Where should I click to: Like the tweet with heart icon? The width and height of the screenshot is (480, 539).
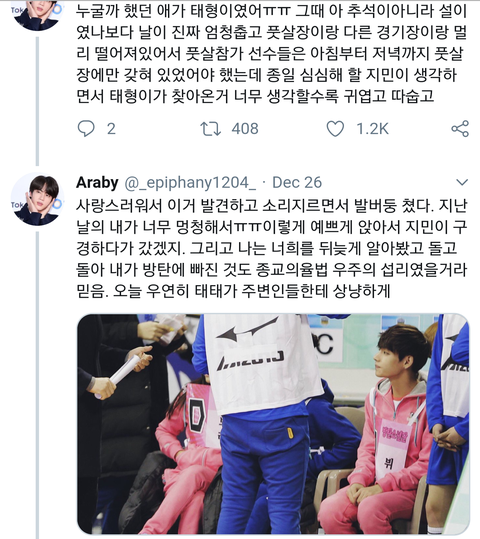click(x=335, y=129)
